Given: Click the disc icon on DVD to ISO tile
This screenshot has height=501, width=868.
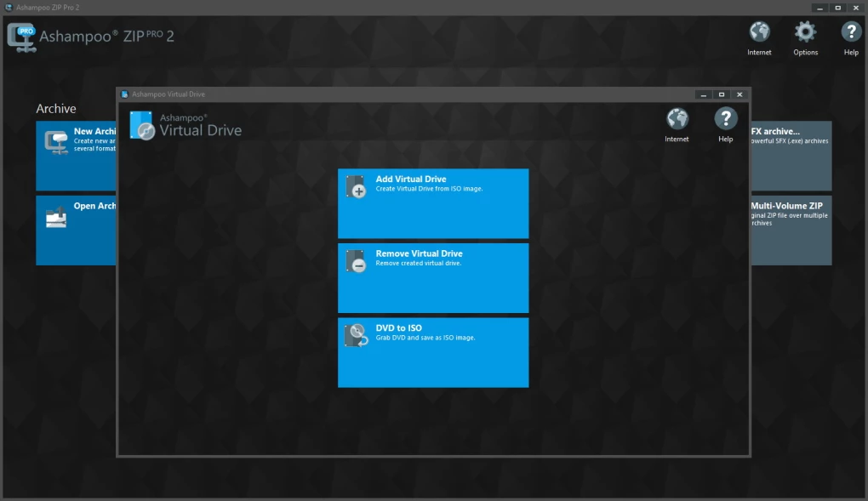Looking at the screenshot, I should pos(355,335).
